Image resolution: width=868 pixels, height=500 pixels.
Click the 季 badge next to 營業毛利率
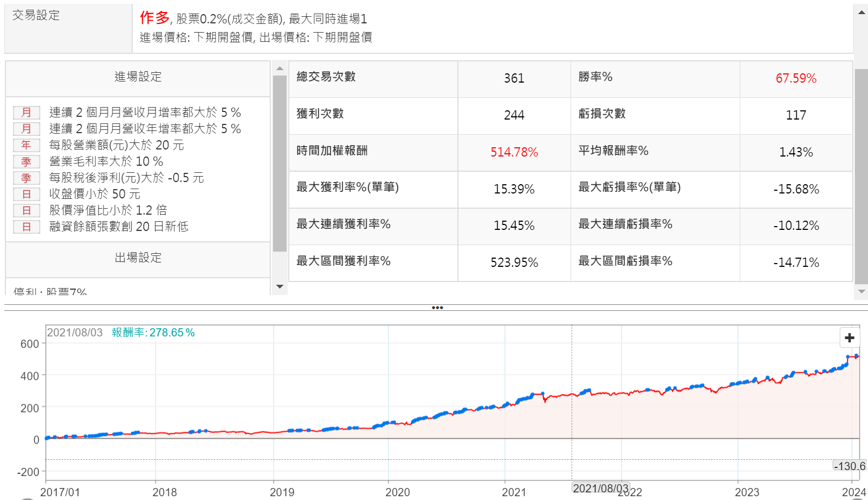26,162
